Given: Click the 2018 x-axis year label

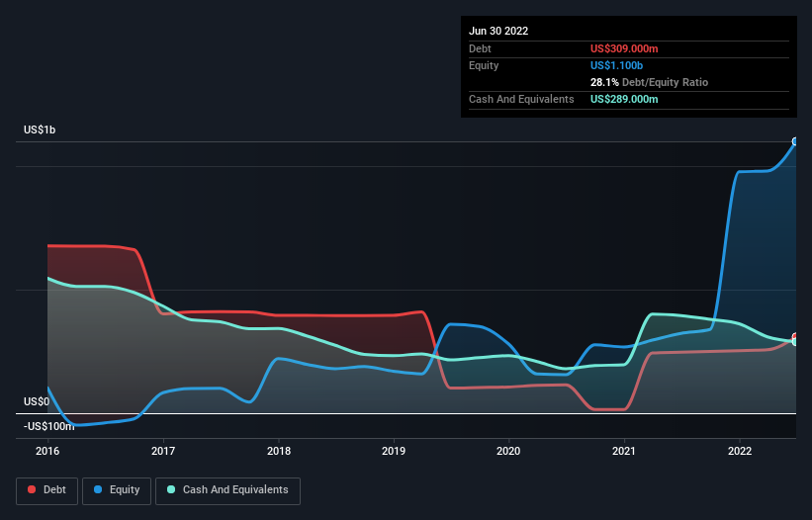Looking at the screenshot, I should 279,451.
